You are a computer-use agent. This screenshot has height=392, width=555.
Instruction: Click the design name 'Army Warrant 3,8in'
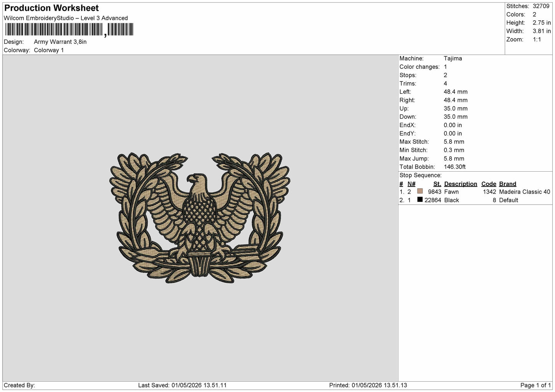coord(60,42)
